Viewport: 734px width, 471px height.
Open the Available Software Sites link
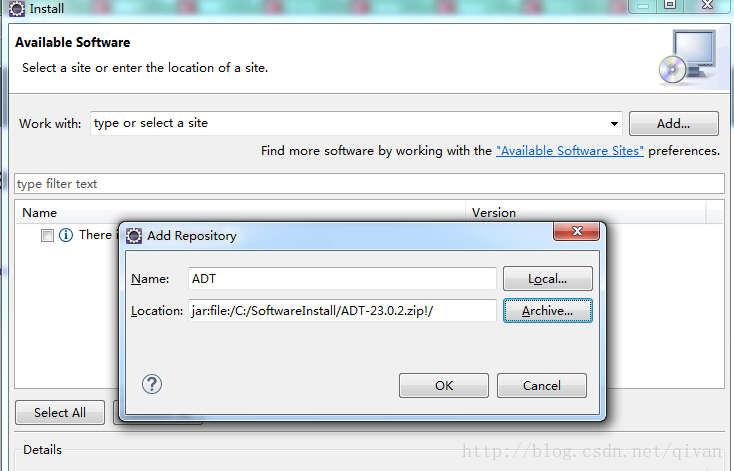570,151
